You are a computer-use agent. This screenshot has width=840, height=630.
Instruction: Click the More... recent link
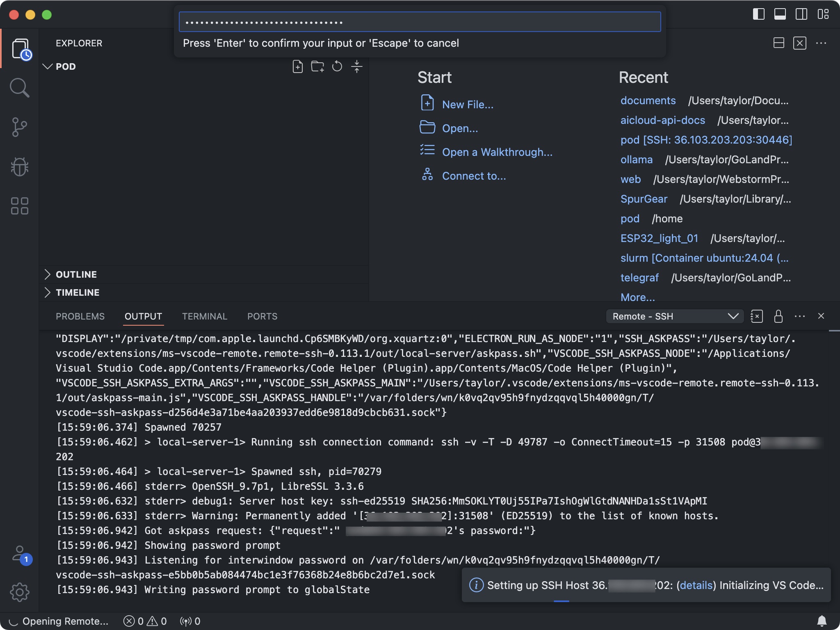click(x=637, y=297)
